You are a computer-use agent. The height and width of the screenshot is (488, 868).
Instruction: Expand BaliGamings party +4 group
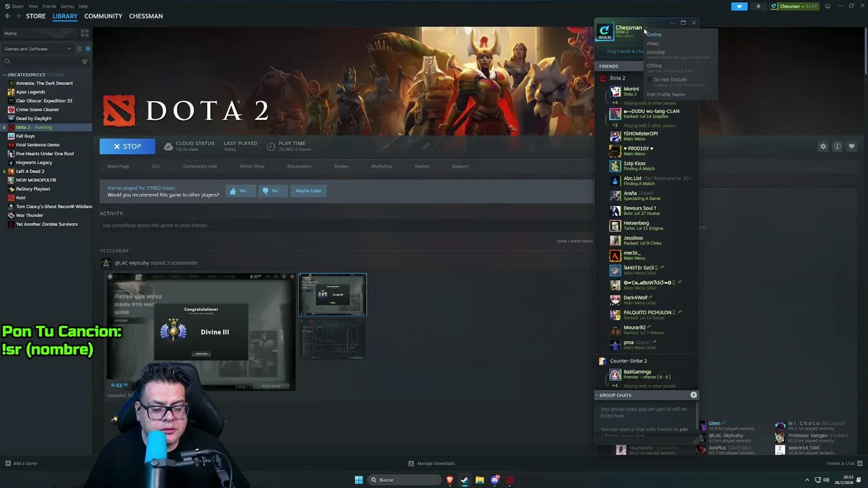(x=614, y=386)
